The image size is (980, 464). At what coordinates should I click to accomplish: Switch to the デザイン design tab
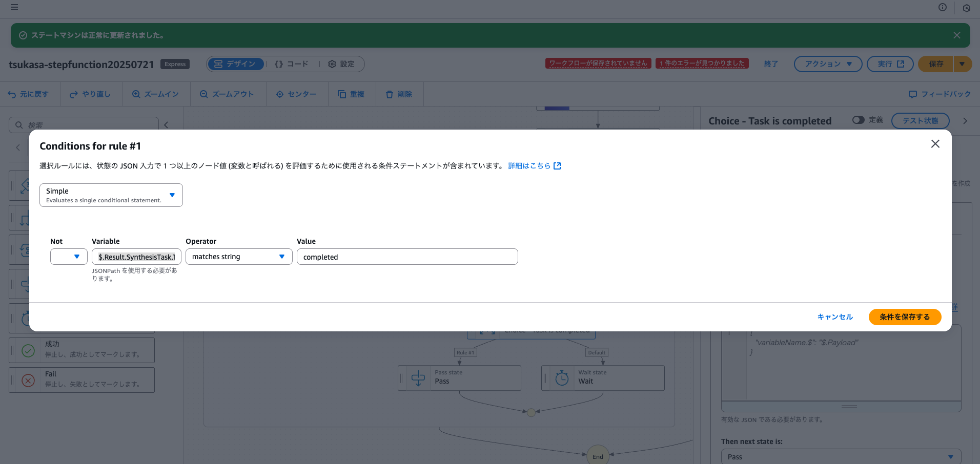(x=236, y=64)
